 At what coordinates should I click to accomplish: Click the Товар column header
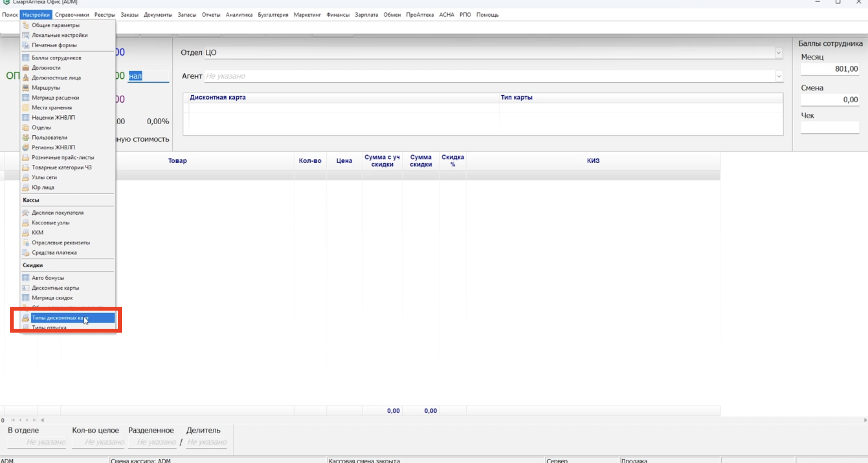pos(177,161)
